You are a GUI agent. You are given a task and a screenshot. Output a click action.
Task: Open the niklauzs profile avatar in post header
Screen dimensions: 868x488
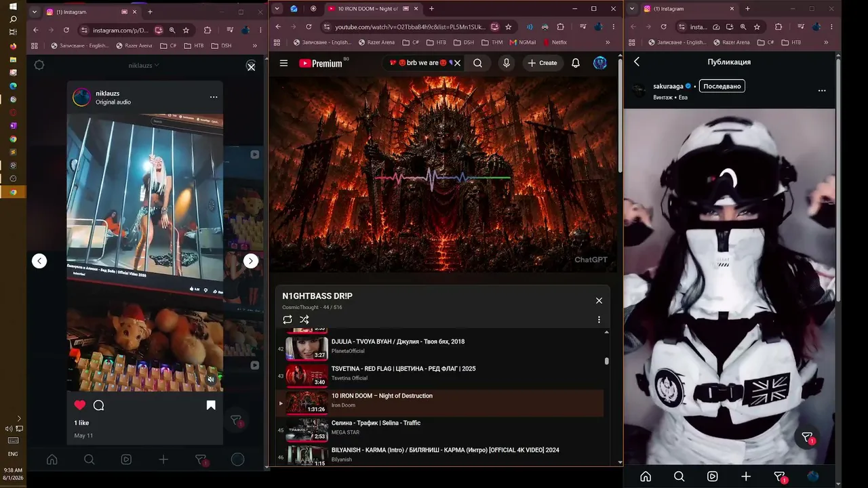pos(81,97)
